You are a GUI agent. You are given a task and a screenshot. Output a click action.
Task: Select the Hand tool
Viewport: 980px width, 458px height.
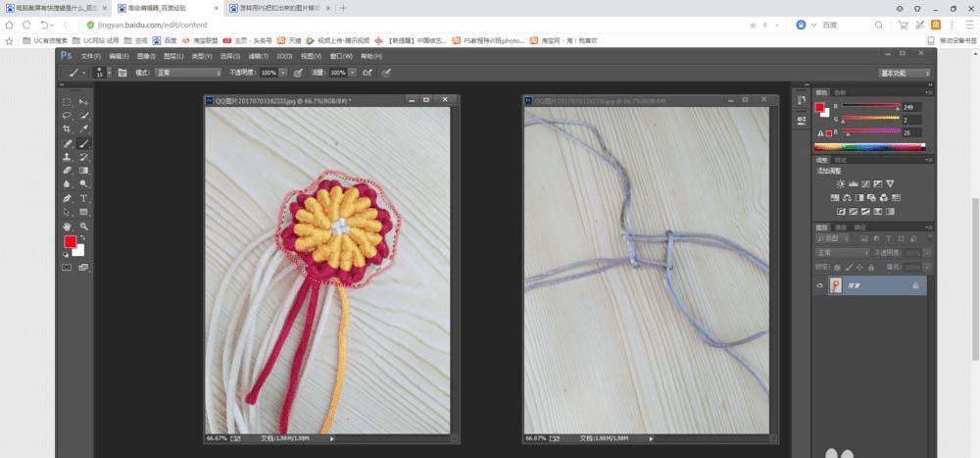click(67, 226)
